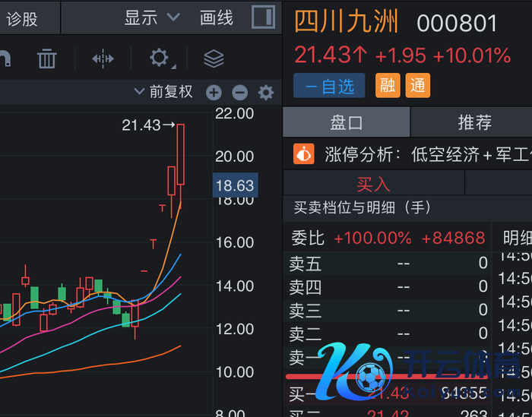532x417 pixels.
Task: Remove stock from watchlist via 自选 button
Action: point(329,86)
